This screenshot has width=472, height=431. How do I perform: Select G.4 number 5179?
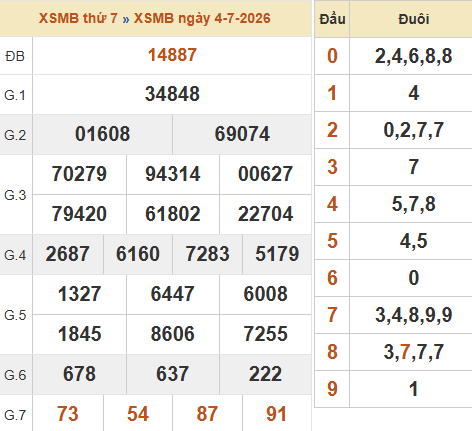tap(277, 254)
